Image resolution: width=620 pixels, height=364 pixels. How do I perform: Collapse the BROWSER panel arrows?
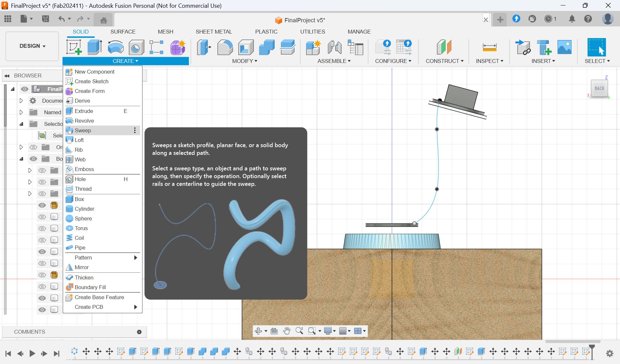click(x=7, y=76)
